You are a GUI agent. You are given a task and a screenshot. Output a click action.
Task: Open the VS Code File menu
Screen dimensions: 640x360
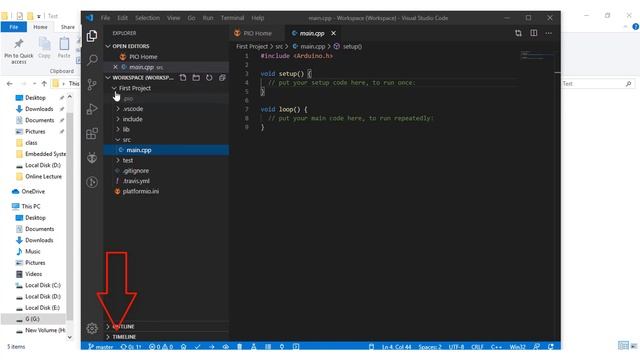[x=105, y=18]
